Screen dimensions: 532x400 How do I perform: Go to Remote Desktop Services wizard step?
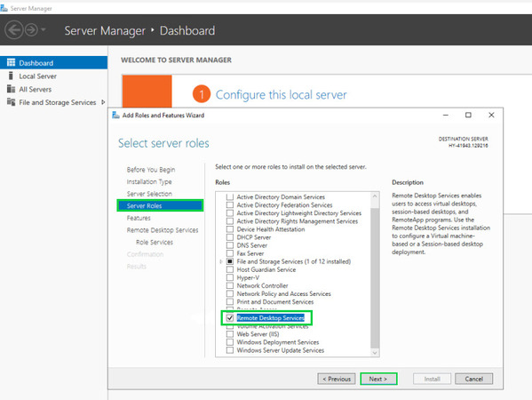click(x=163, y=230)
